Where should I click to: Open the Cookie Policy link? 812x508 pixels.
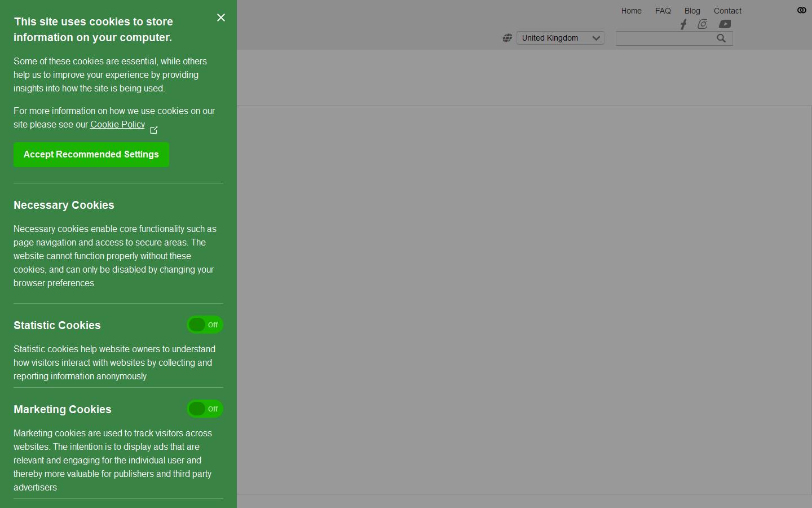(x=117, y=125)
